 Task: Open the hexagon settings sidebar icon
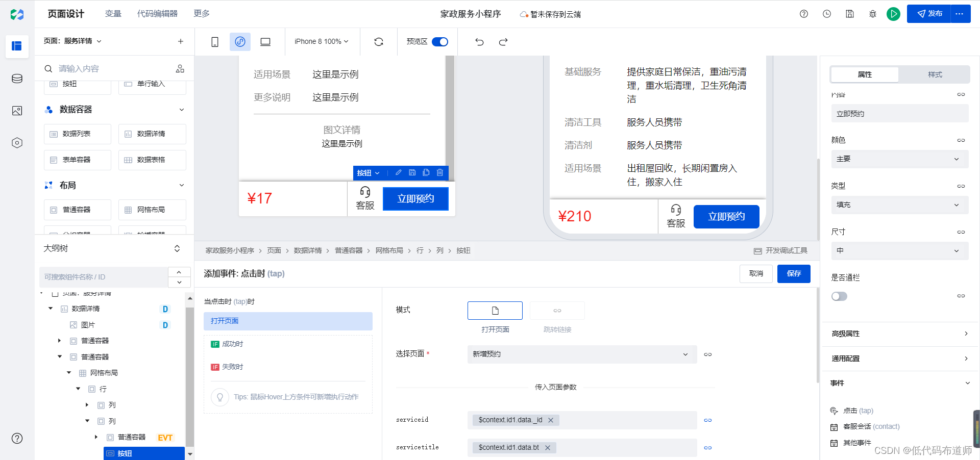[17, 143]
